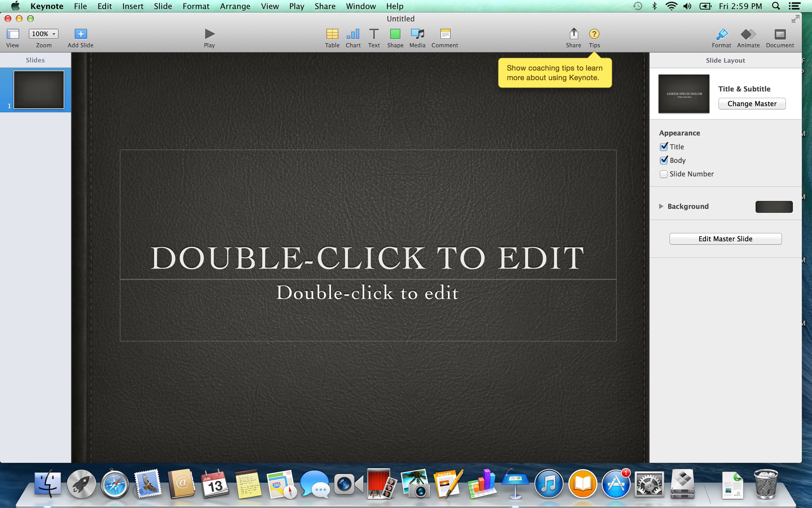The width and height of the screenshot is (812, 508).
Task: Expand the Background section
Action: tap(661, 206)
